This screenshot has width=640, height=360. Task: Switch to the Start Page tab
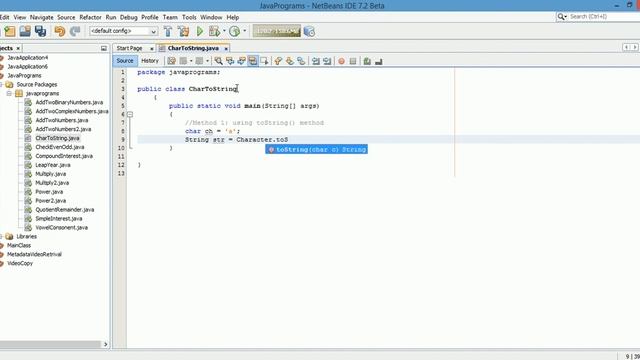tap(129, 48)
